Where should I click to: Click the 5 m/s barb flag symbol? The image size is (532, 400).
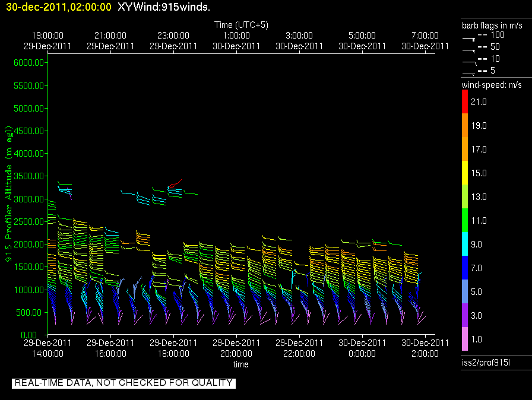pyautogui.click(x=469, y=73)
